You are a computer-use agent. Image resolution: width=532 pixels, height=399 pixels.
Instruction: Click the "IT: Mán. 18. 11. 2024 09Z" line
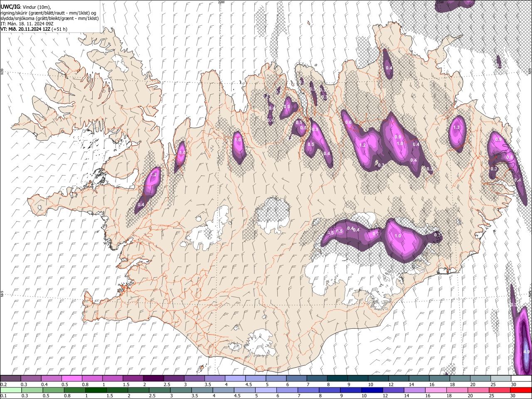click(x=27, y=24)
